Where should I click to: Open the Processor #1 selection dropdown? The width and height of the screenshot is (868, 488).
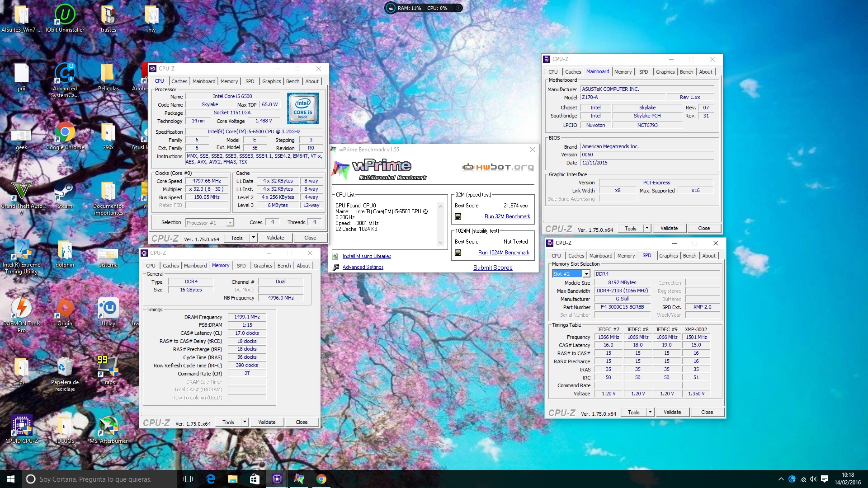pos(210,222)
